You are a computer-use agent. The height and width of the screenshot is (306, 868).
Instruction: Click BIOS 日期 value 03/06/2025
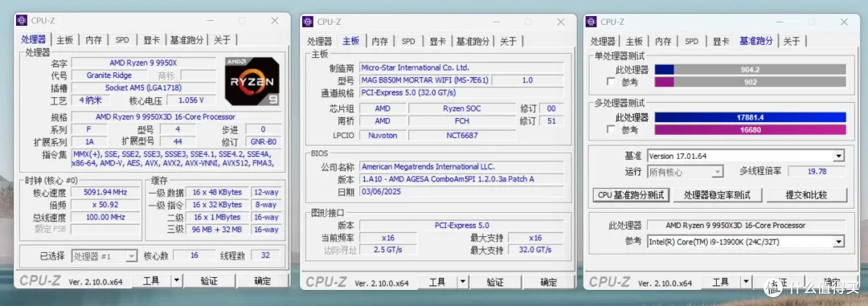pos(461,192)
